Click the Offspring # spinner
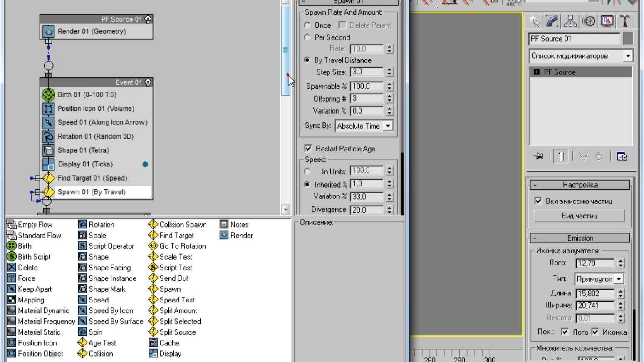 tap(389, 99)
